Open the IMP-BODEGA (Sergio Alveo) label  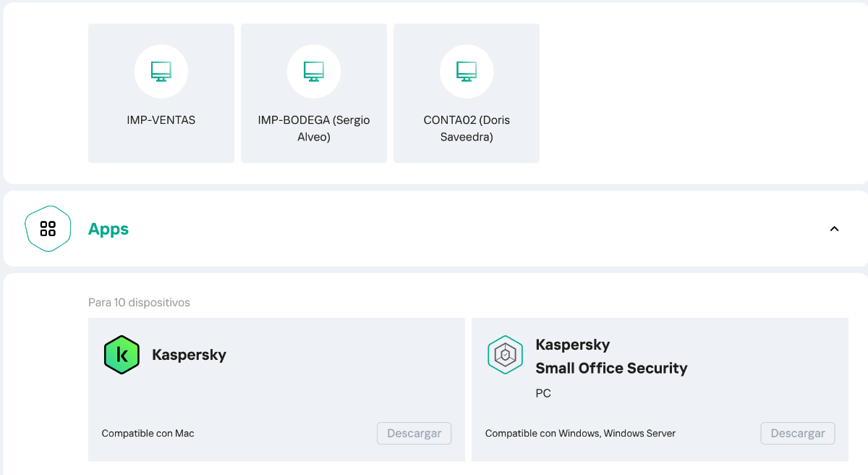click(x=313, y=128)
